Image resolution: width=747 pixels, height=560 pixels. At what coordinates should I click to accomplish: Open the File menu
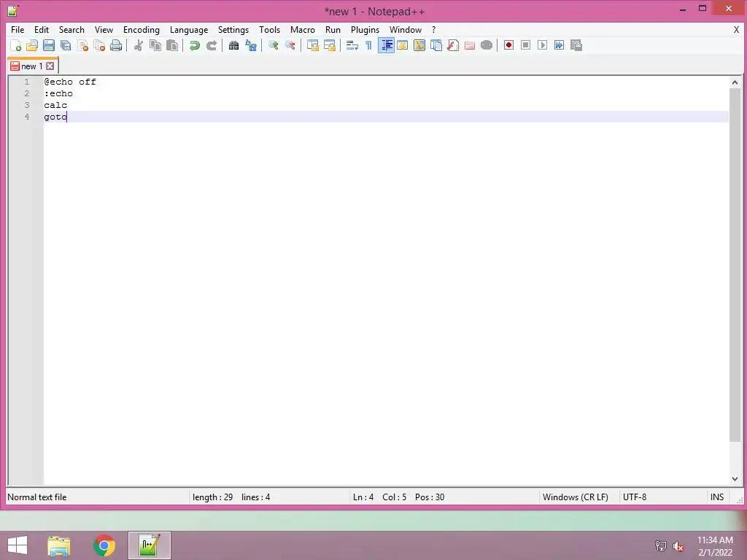(x=18, y=29)
